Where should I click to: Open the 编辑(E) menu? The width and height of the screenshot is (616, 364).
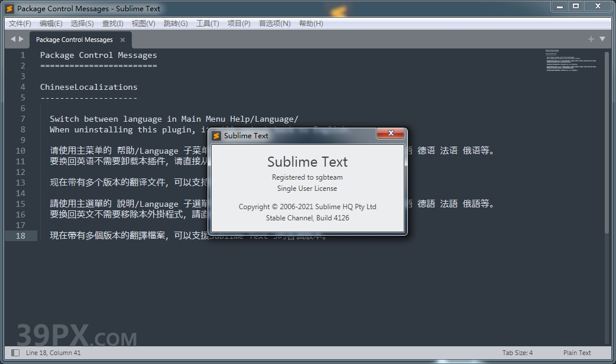pyautogui.click(x=51, y=24)
